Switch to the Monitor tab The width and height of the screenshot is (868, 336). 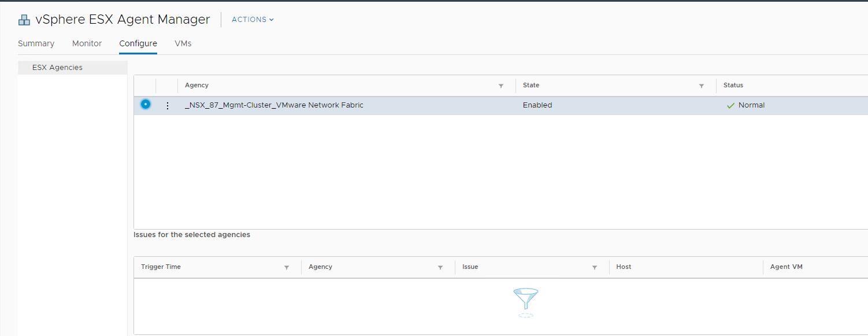tap(87, 43)
